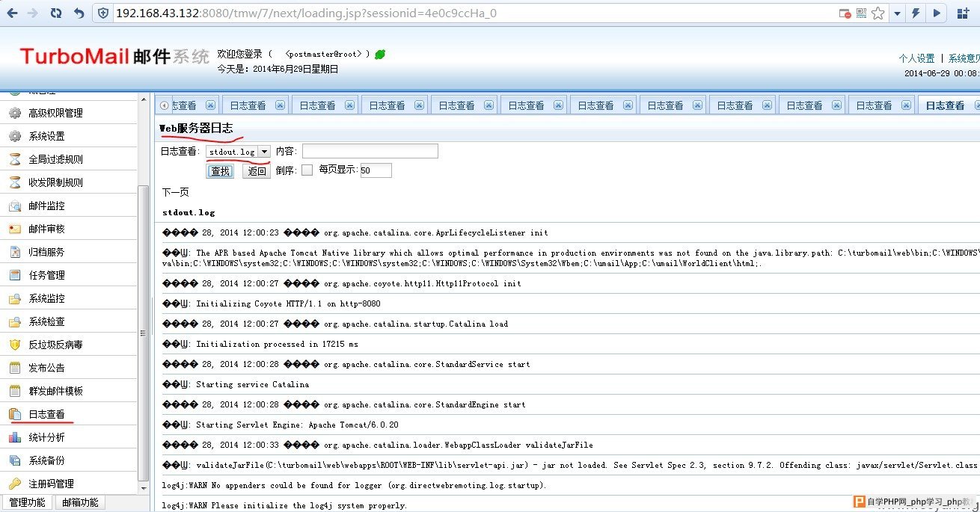This screenshot has width=980, height=512.
Task: Bookmark the page with the star icon
Action: [878, 13]
